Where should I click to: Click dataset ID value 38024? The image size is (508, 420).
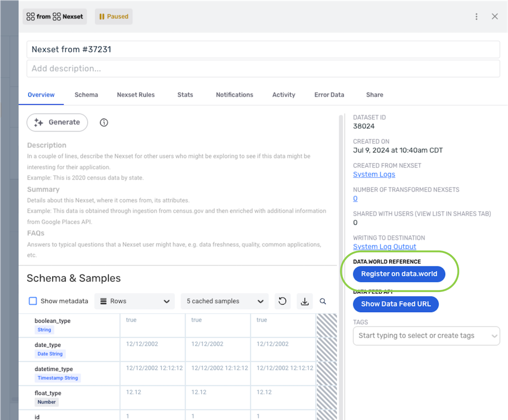[x=364, y=126]
